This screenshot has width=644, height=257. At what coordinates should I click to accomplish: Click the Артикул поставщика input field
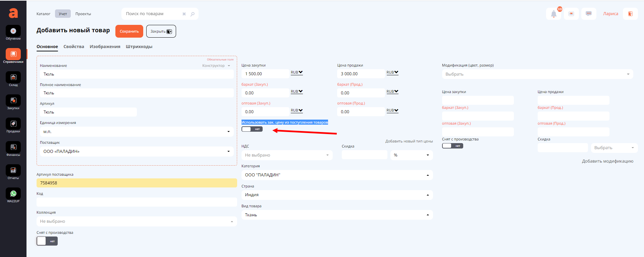[x=137, y=183]
